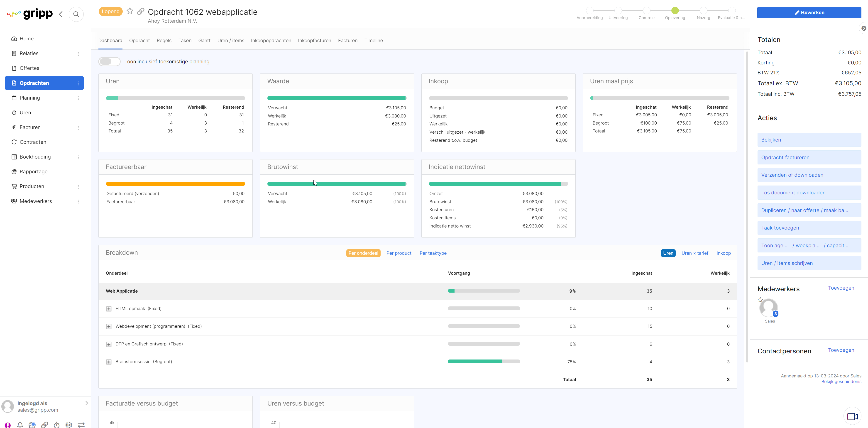Image resolution: width=868 pixels, height=428 pixels.
Task: Open Bekijk geschiedenis link
Action: [841, 382]
